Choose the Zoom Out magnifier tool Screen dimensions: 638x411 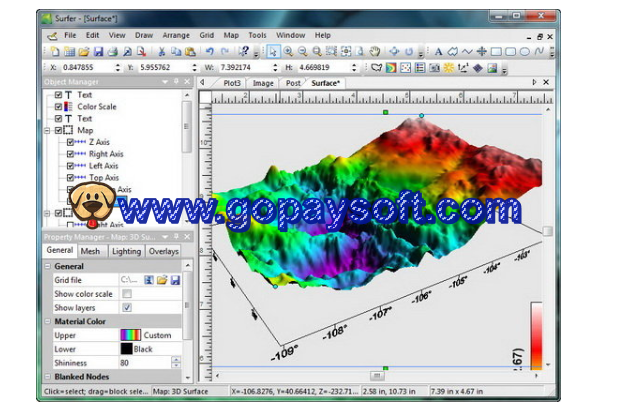(302, 51)
